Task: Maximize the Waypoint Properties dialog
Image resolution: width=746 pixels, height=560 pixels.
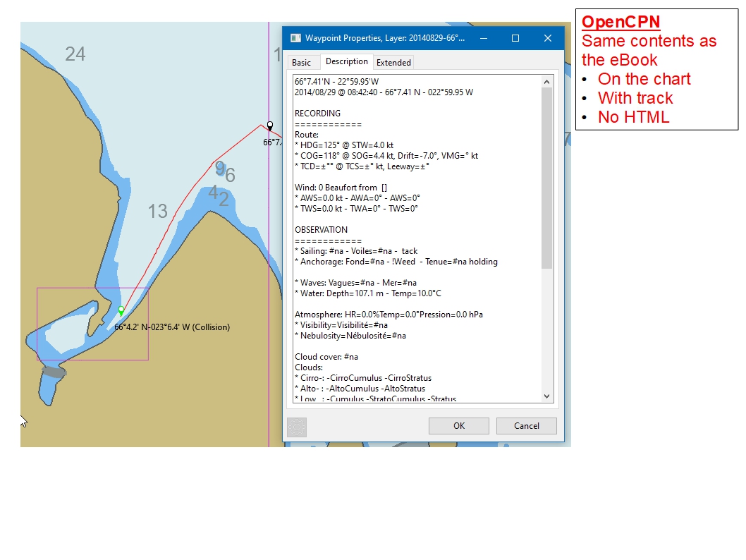Action: point(515,38)
